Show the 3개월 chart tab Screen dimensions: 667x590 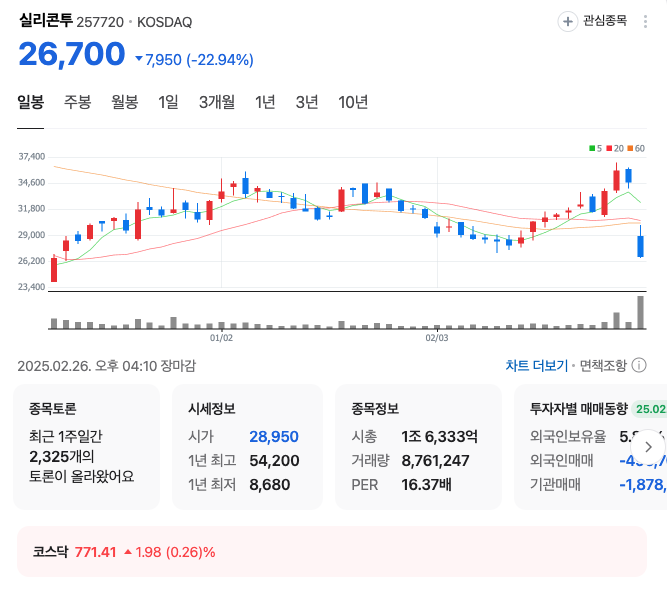(x=217, y=102)
